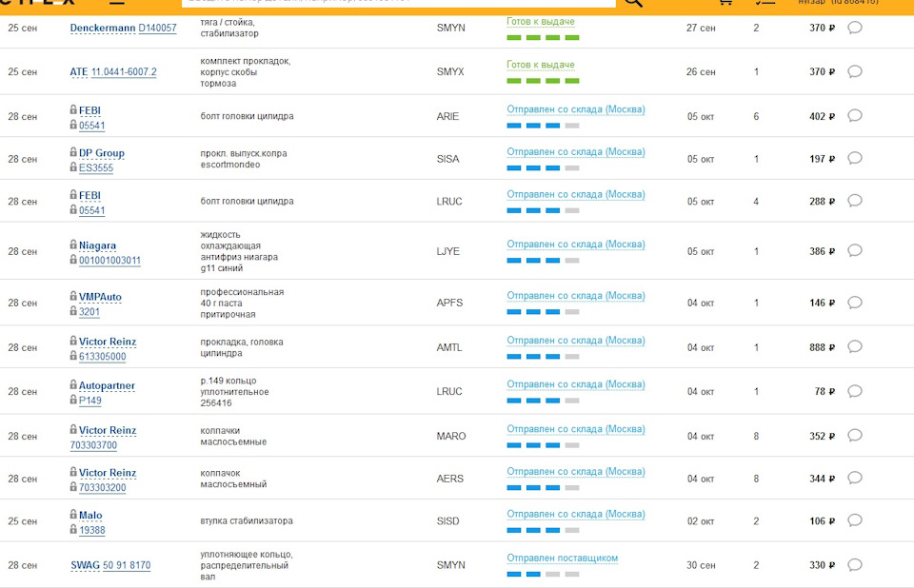
Task: Open comment bubble for Denckermann D140057 row
Action: pyautogui.click(x=854, y=28)
